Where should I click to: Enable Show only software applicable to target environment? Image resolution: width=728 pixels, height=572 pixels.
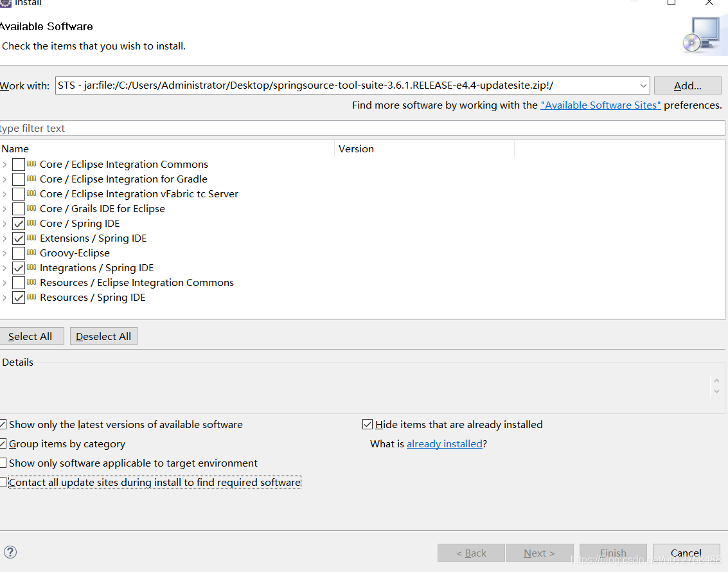pos(3,463)
